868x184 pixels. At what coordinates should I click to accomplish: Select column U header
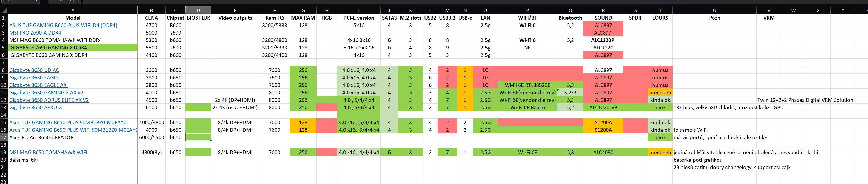pyautogui.click(x=714, y=11)
